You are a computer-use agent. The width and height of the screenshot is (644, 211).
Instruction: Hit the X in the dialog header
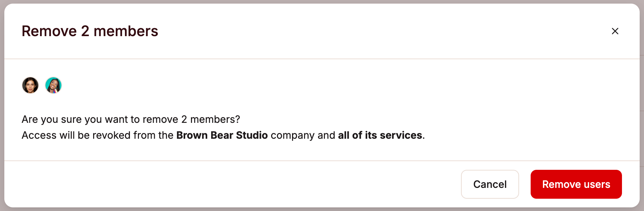pyautogui.click(x=615, y=31)
